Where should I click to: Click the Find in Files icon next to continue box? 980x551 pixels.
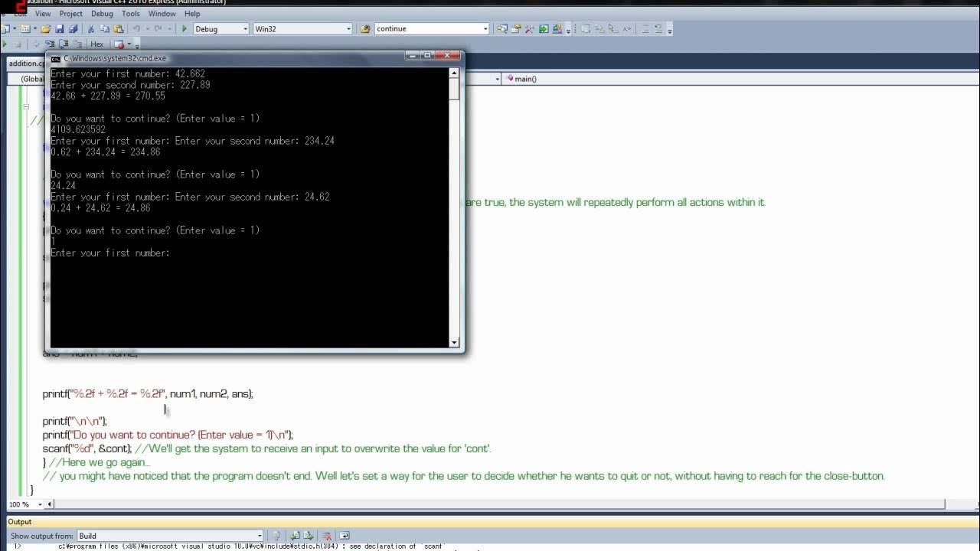(x=364, y=29)
